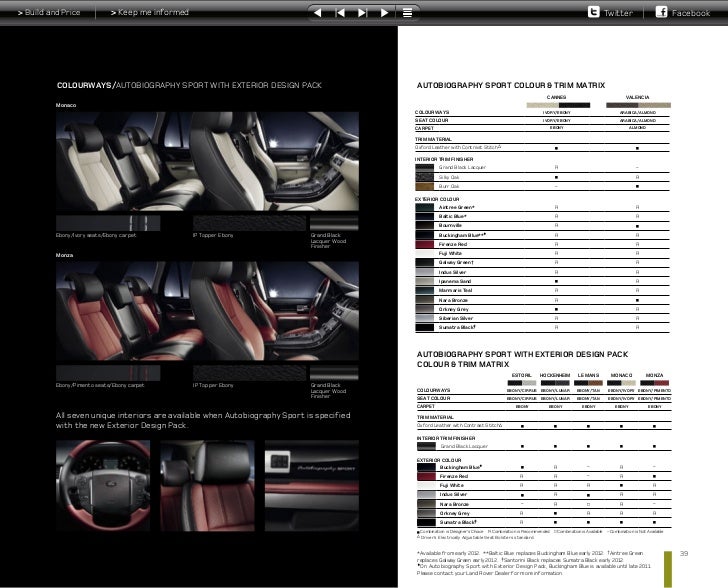728x588 pixels.
Task: Click the Cannes colourway swatch
Action: 558,105
